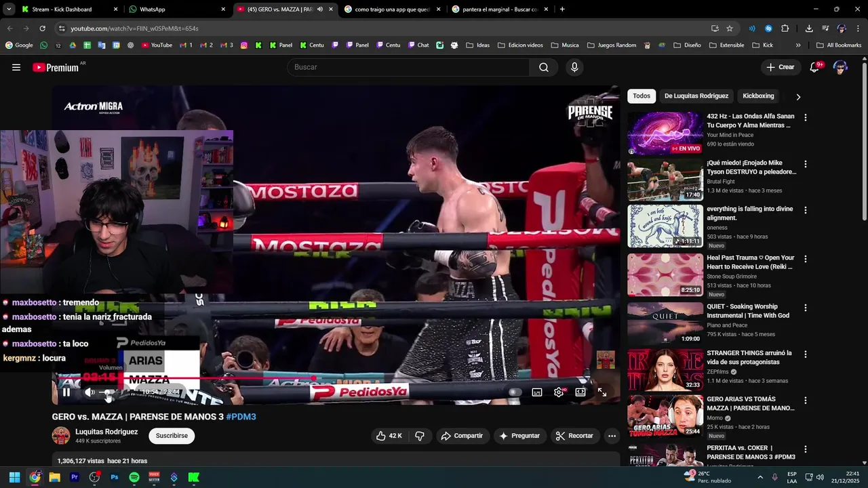Open the YouTube account avatar menu
The width and height of the screenshot is (868, 488).
[840, 67]
